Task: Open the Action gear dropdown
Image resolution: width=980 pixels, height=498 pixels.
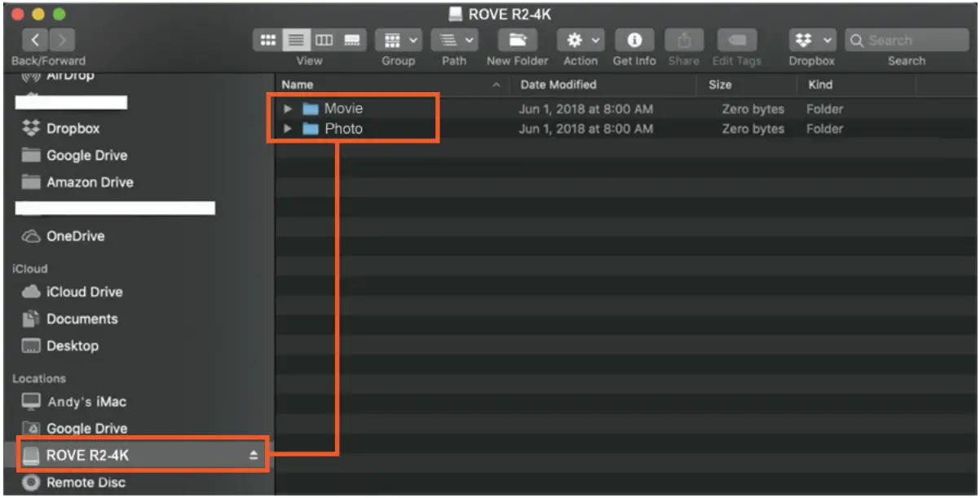Action: point(580,39)
